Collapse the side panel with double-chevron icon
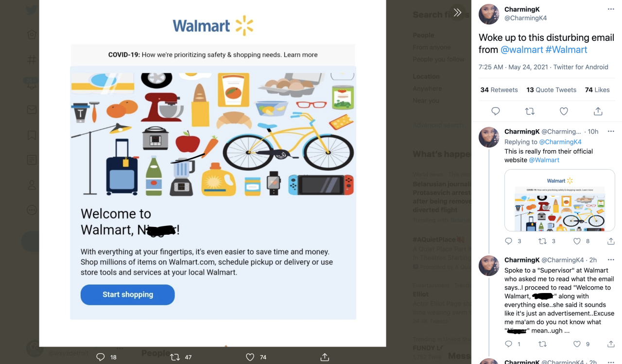Viewport: 622px width, 364px height. pyautogui.click(x=457, y=13)
